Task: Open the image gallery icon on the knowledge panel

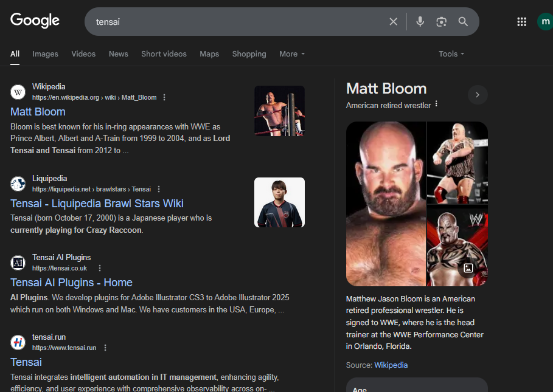Action: [x=468, y=269]
